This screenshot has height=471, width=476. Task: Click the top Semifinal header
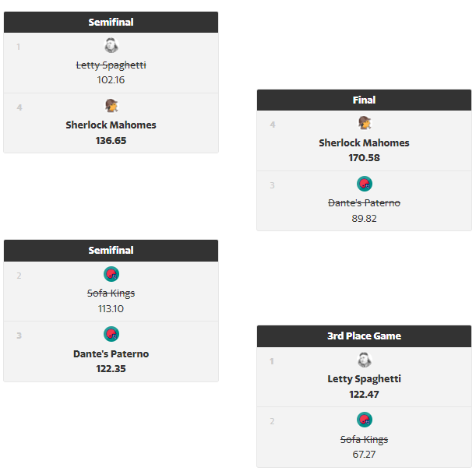pos(111,22)
